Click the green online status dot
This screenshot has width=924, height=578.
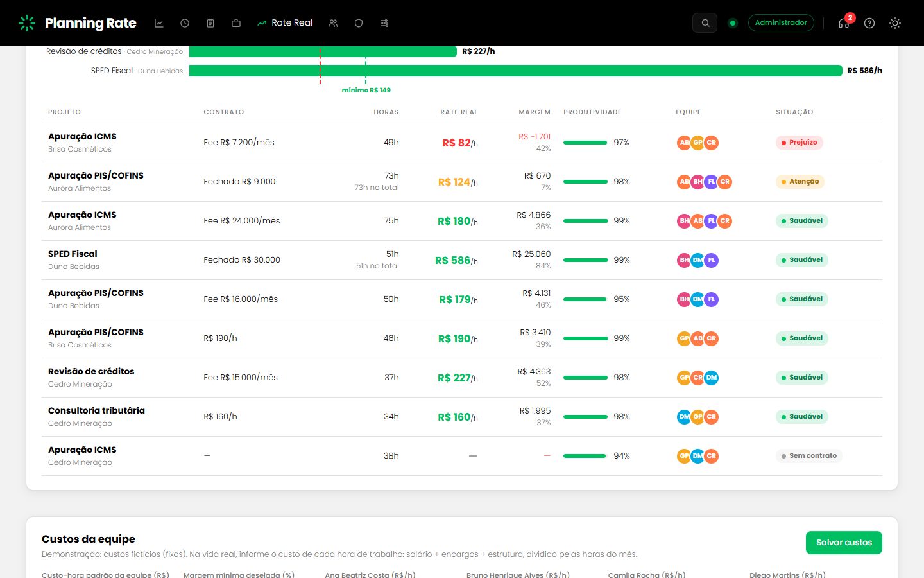[x=733, y=23]
